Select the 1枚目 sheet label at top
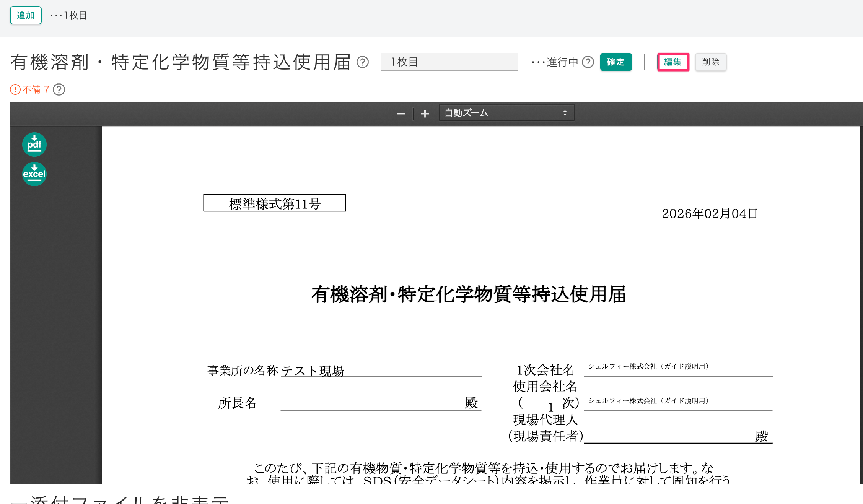This screenshot has height=504, width=863. point(75,15)
